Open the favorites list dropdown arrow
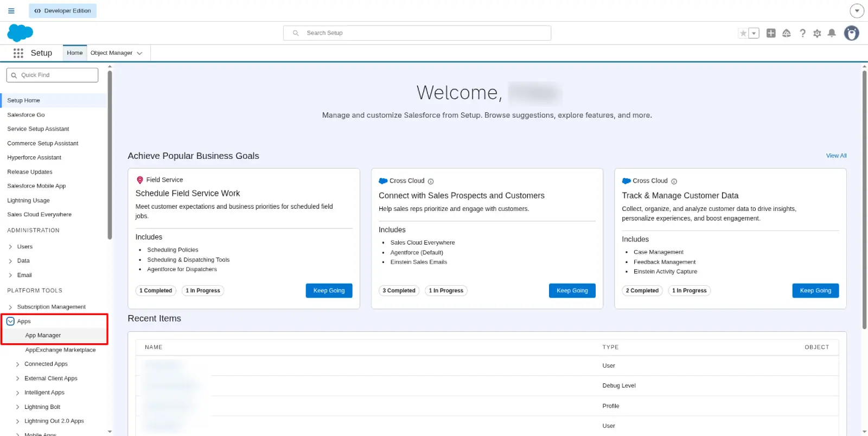This screenshot has width=868, height=436. coord(754,33)
